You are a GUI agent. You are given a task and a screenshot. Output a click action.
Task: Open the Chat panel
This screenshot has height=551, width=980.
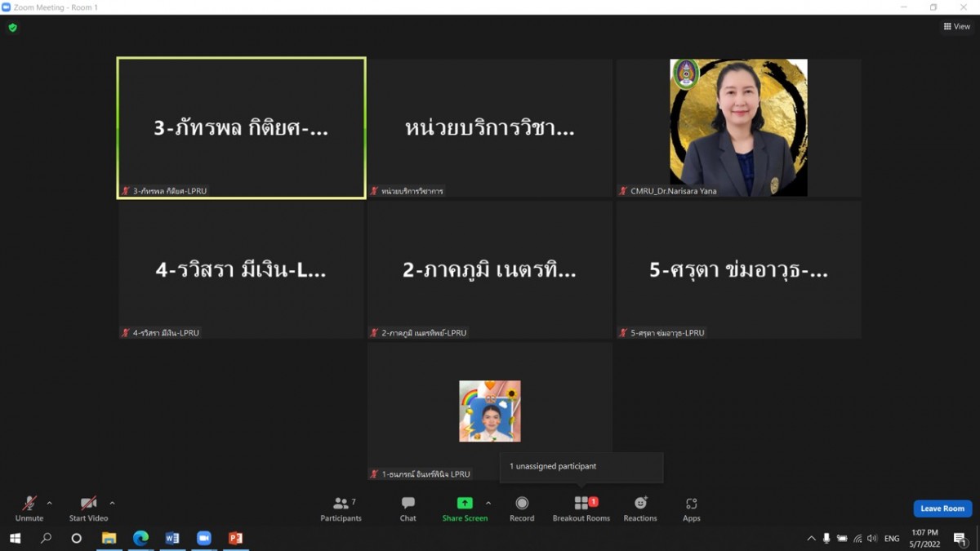408,509
